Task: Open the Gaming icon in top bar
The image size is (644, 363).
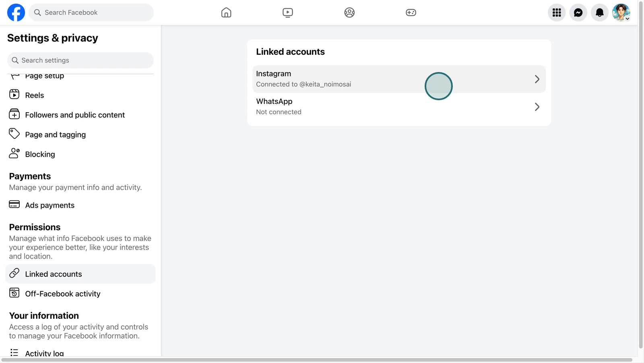Action: pyautogui.click(x=411, y=12)
